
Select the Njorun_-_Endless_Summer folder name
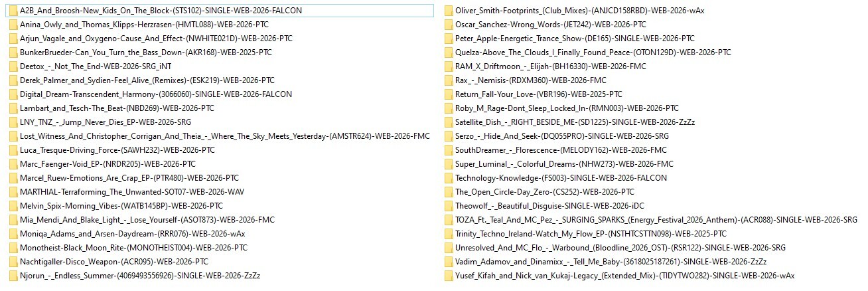[x=140, y=276]
